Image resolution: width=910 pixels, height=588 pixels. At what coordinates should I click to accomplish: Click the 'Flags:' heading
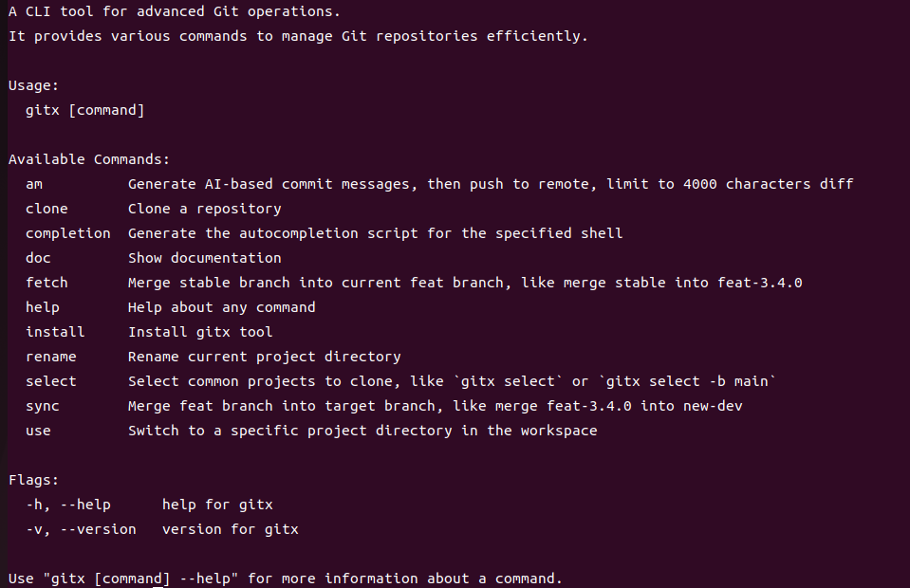coord(34,480)
